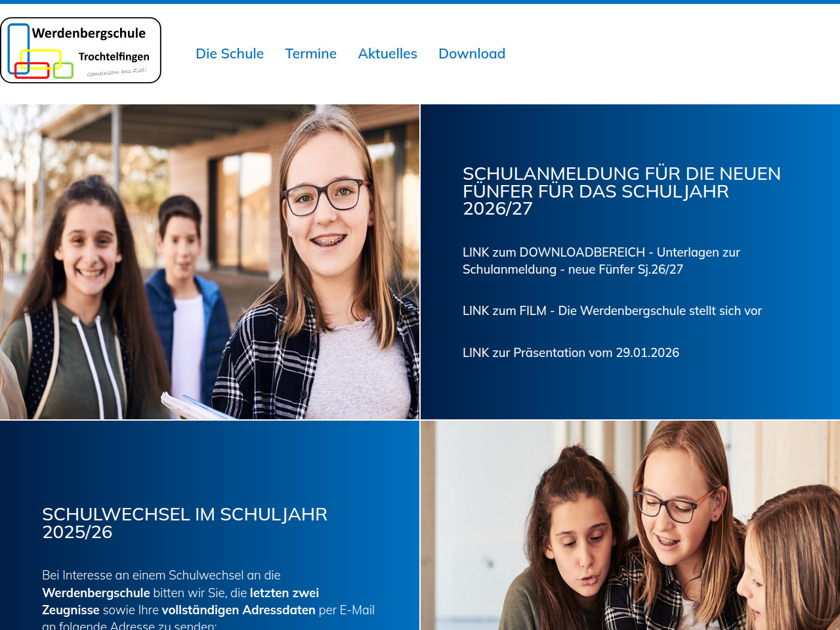Click the photo of girls studying together

coord(630,526)
